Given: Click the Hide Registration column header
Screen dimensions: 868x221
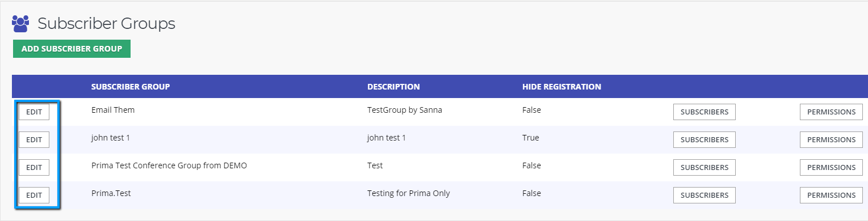Looking at the screenshot, I should click(x=561, y=87).
